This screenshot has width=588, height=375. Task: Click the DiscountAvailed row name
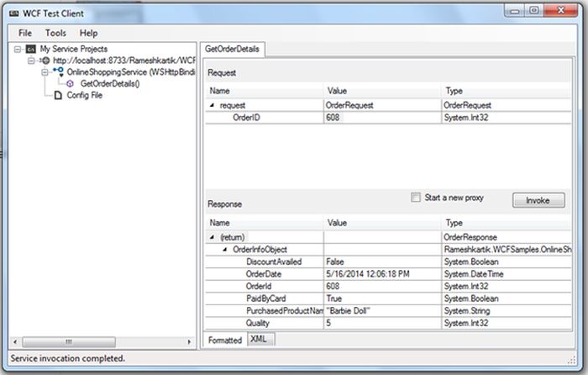[x=274, y=262]
